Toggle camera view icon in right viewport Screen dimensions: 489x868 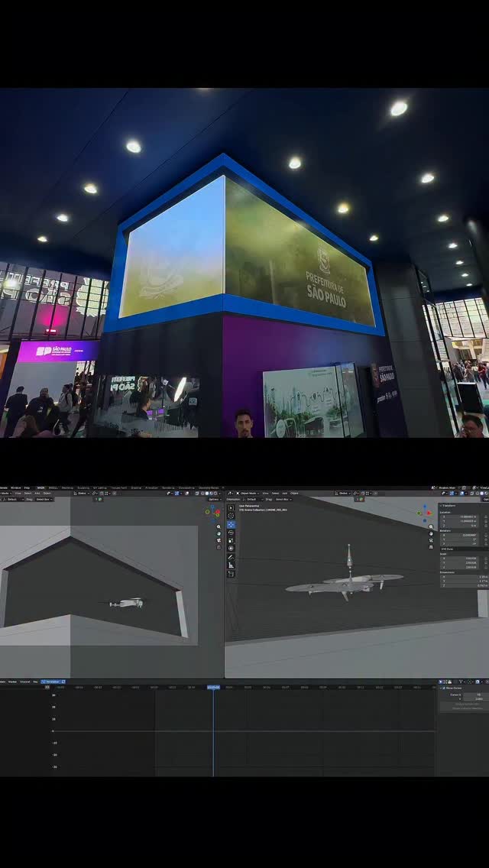coord(431,540)
